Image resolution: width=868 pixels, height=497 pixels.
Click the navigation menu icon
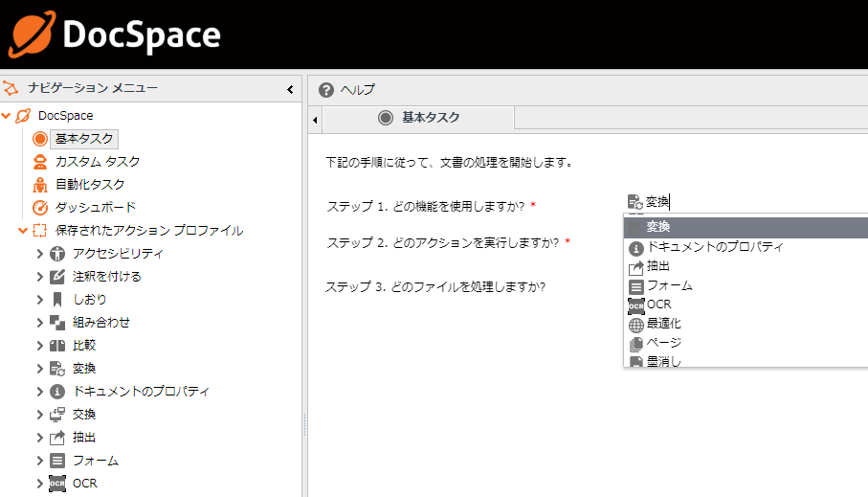pyautogui.click(x=11, y=88)
